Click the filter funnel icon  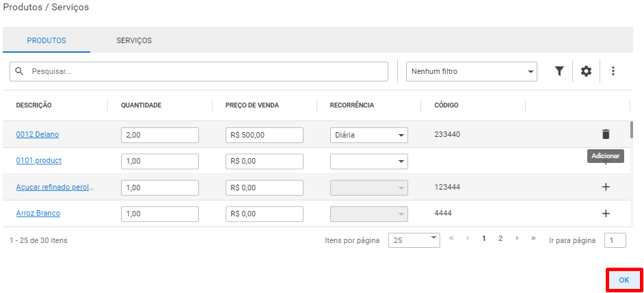[559, 71]
